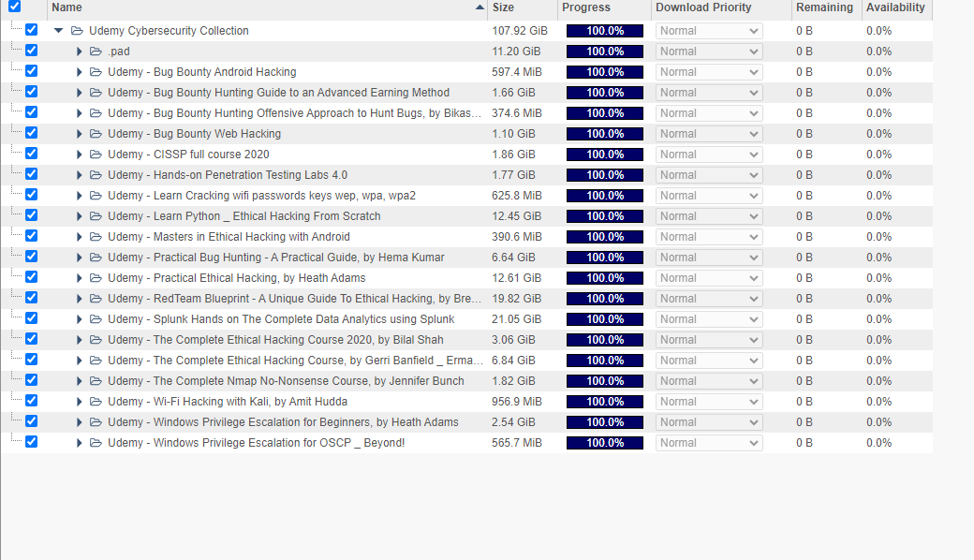
Task: Click progress bar of Udemy Cybersecurity Collection
Action: 604,31
